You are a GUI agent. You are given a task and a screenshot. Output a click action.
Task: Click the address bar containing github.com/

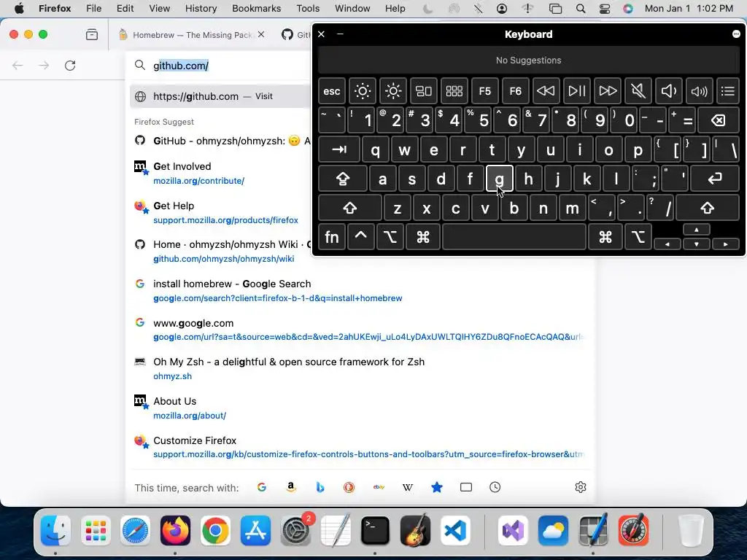click(219, 65)
